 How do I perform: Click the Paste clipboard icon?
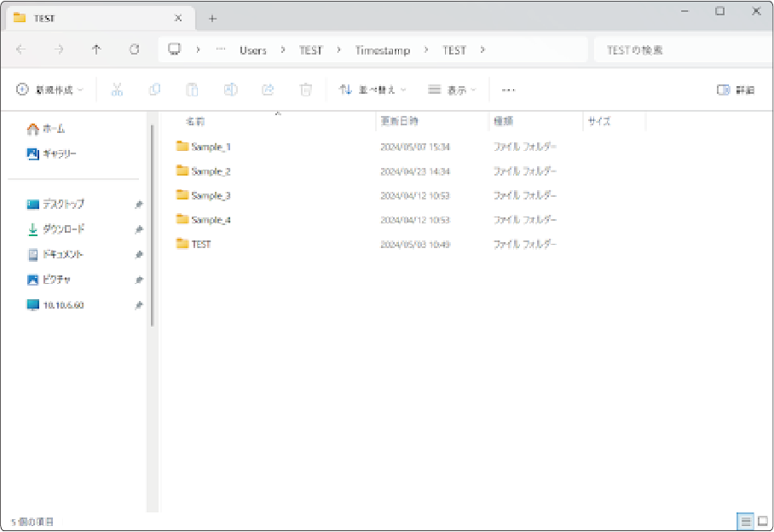pyautogui.click(x=193, y=90)
